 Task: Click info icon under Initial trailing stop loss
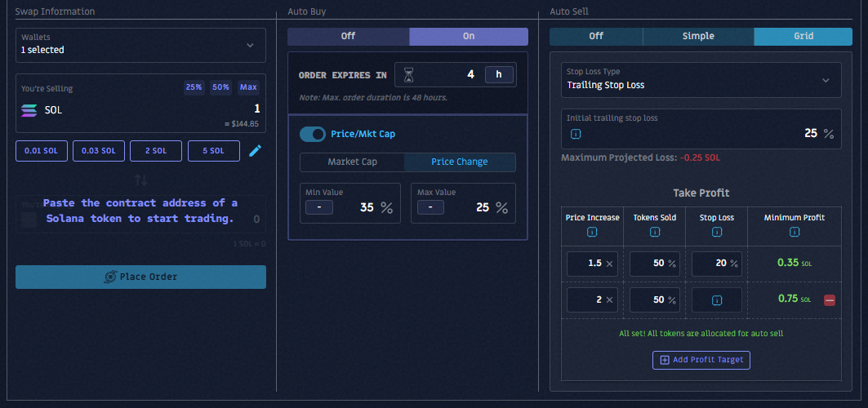[575, 134]
